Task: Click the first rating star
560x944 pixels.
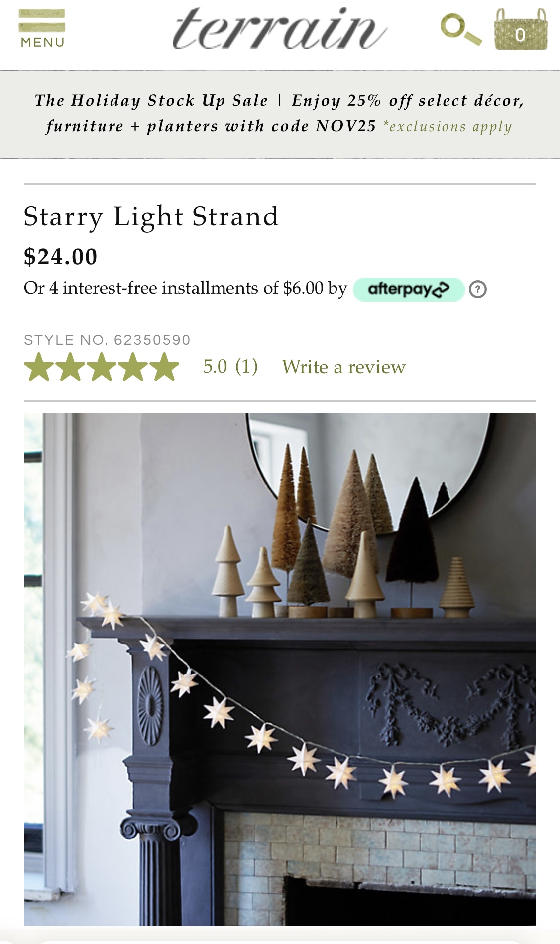Action: [x=39, y=367]
